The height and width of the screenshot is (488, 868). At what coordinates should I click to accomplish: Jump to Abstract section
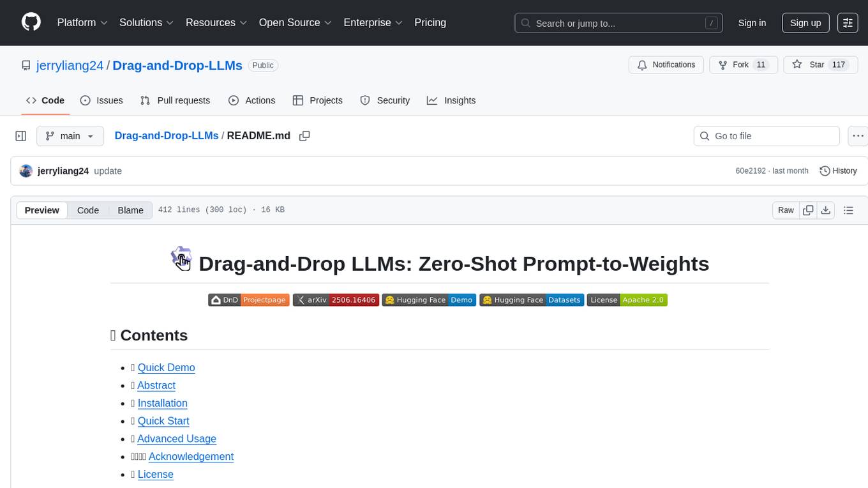coord(156,385)
